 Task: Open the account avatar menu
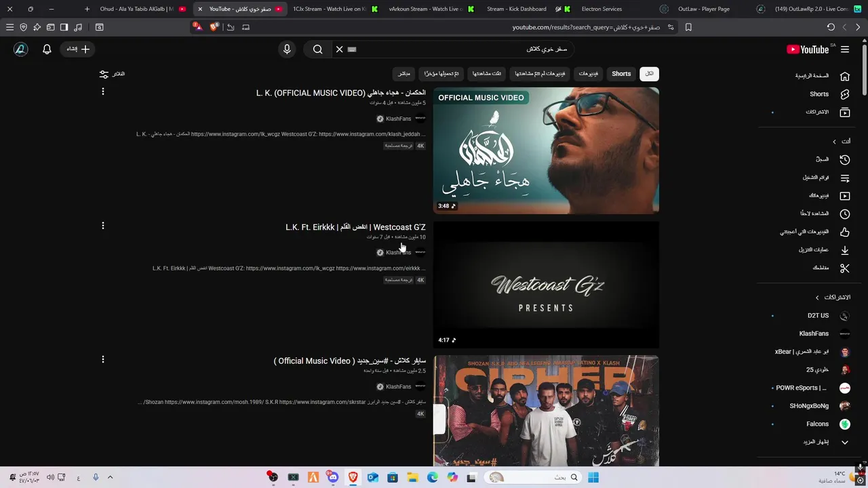(21, 49)
